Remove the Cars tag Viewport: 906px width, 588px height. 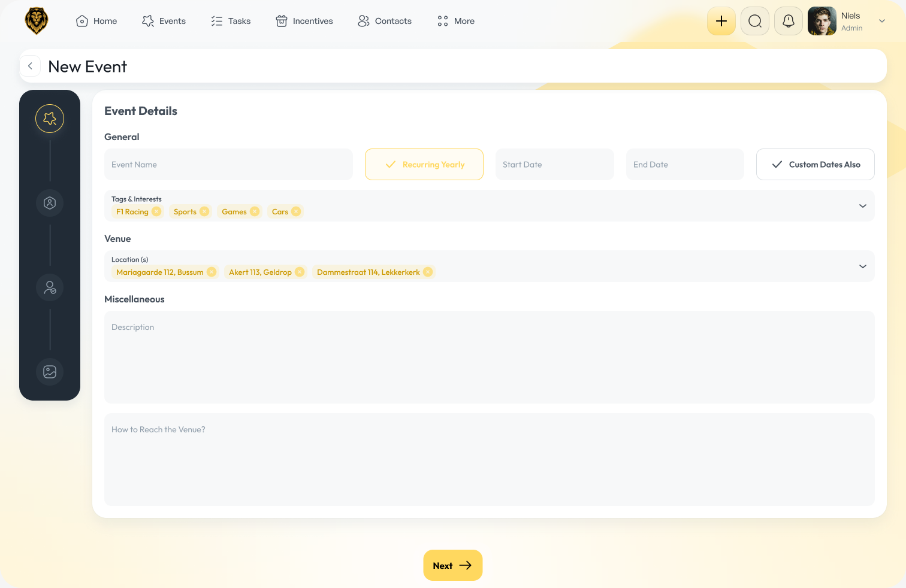click(296, 211)
